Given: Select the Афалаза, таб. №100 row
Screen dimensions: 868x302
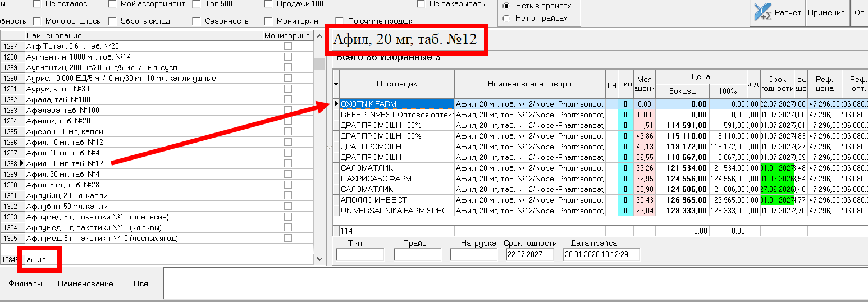Looking at the screenshot, I should coord(144,110).
